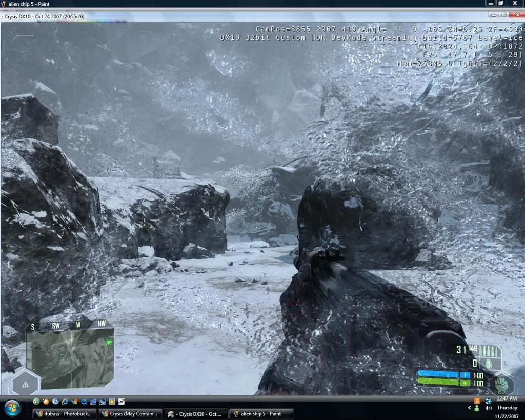525x420 pixels.
Task: Open the network status tray icon
Action: click(x=488, y=401)
